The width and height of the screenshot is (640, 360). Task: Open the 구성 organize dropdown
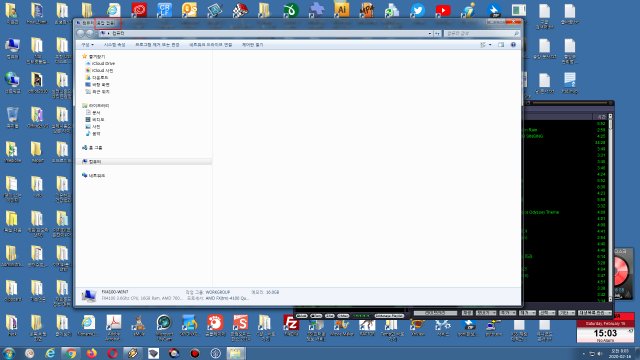[87, 45]
